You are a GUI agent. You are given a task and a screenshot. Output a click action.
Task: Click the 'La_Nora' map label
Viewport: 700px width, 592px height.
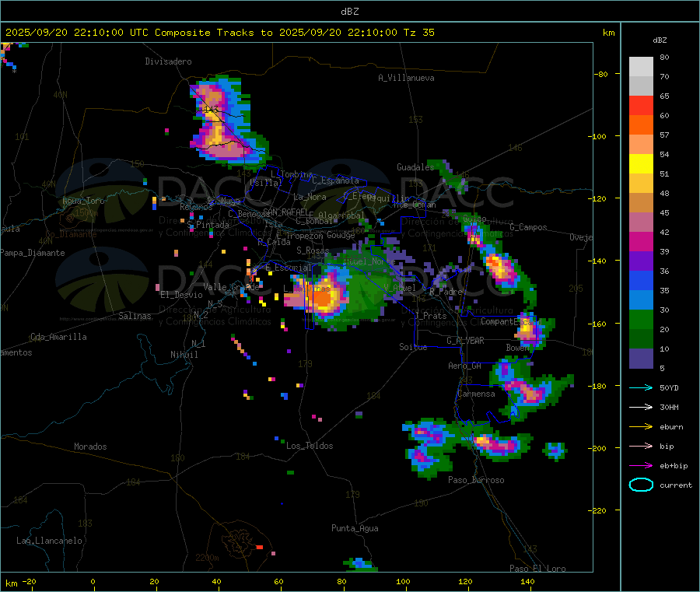310,197
